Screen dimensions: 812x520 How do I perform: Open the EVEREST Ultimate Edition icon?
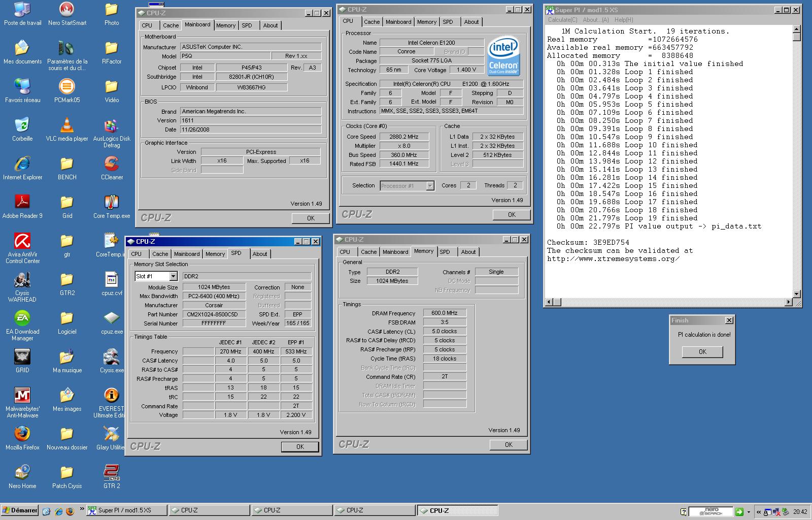[x=110, y=403]
